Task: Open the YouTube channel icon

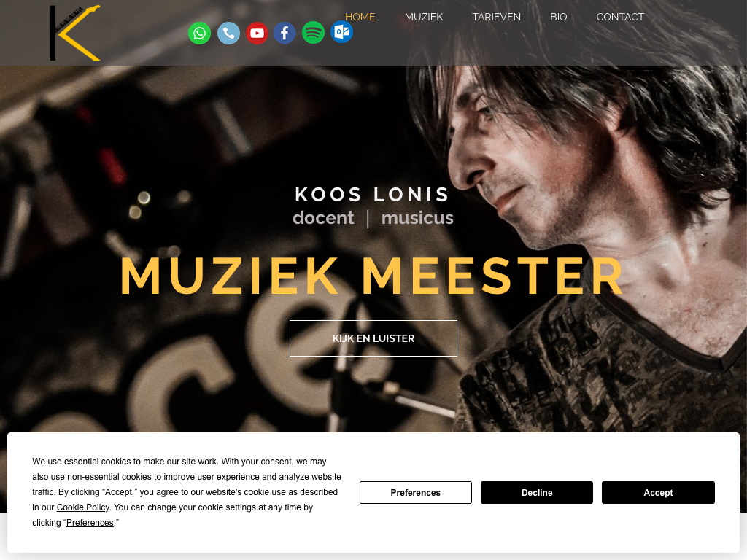Action: (258, 34)
